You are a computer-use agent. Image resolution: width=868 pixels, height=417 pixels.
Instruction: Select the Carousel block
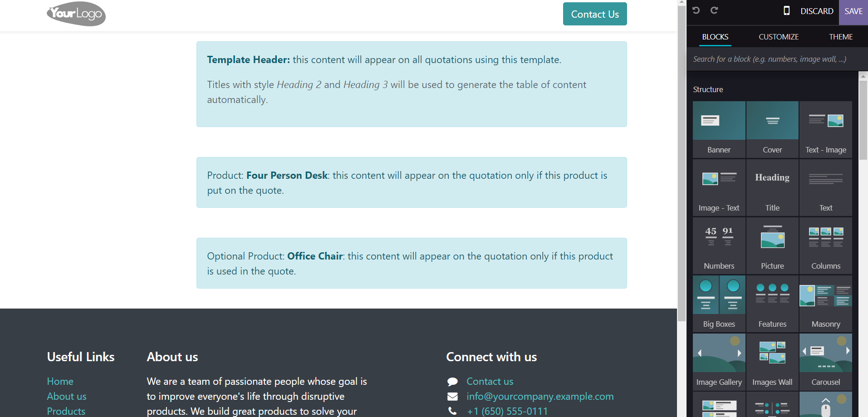(826, 362)
